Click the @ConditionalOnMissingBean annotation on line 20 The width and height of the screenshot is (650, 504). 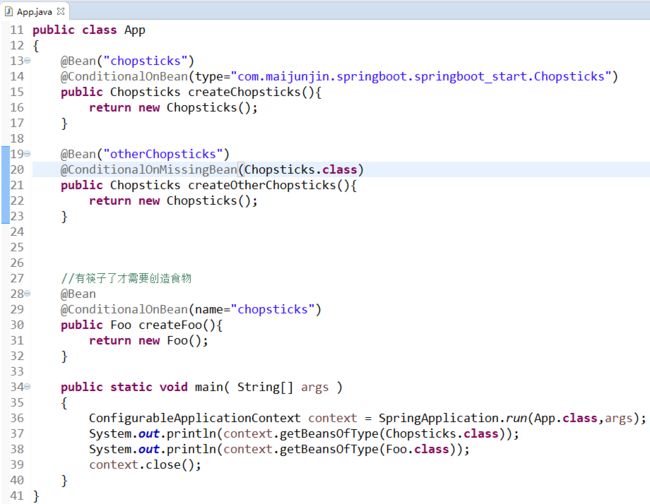(x=149, y=170)
